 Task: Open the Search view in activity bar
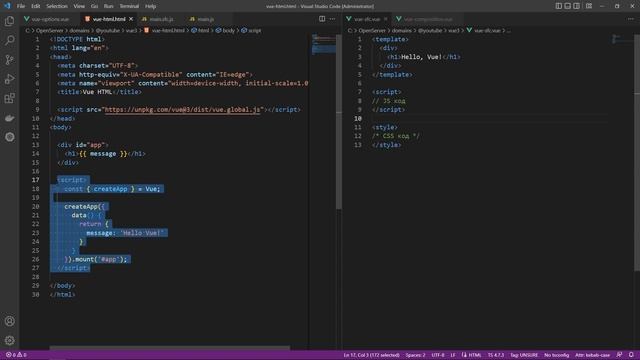click(9, 40)
